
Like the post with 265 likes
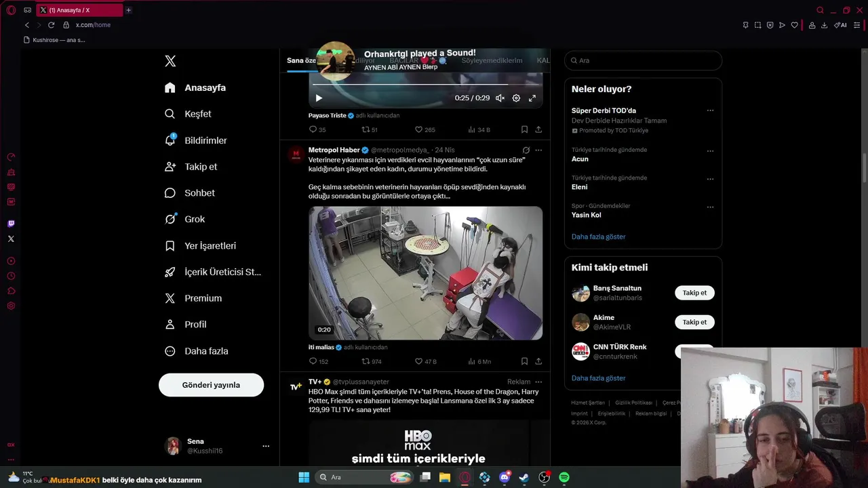click(x=425, y=129)
